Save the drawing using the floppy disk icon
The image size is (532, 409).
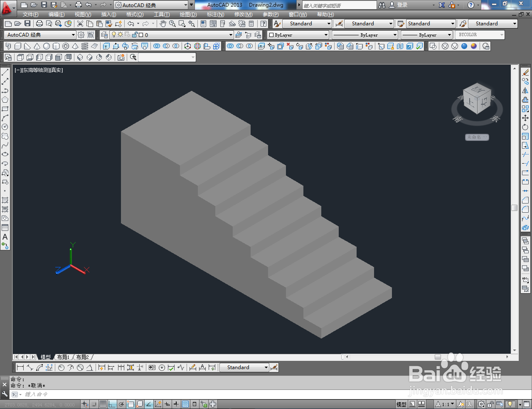click(x=27, y=24)
